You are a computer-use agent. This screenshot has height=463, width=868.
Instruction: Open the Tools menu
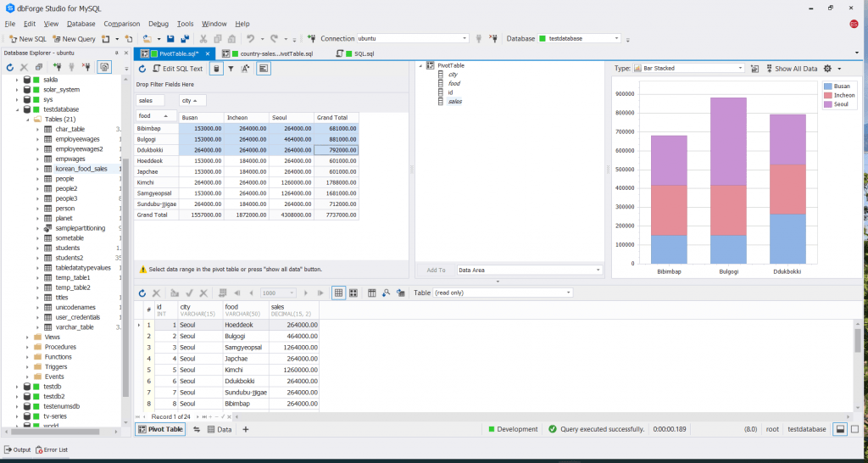[x=186, y=24]
